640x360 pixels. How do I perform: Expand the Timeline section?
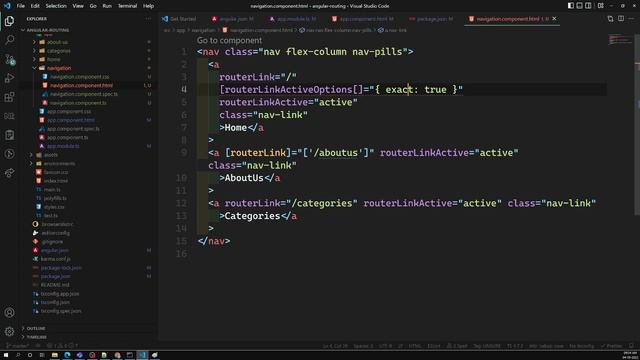(x=37, y=337)
